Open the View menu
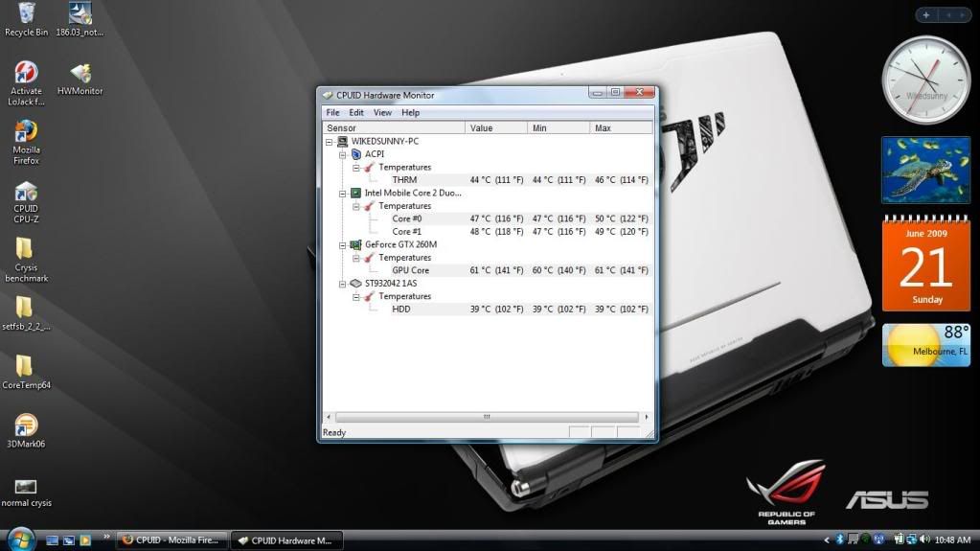Image resolution: width=980 pixels, height=551 pixels. point(382,112)
